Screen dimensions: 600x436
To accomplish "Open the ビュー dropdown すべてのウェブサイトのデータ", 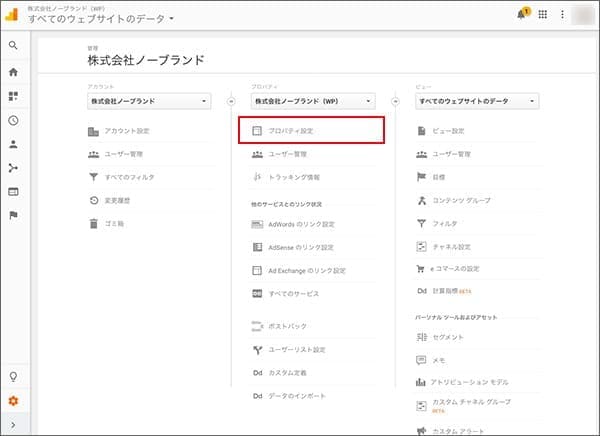I will tap(477, 101).
